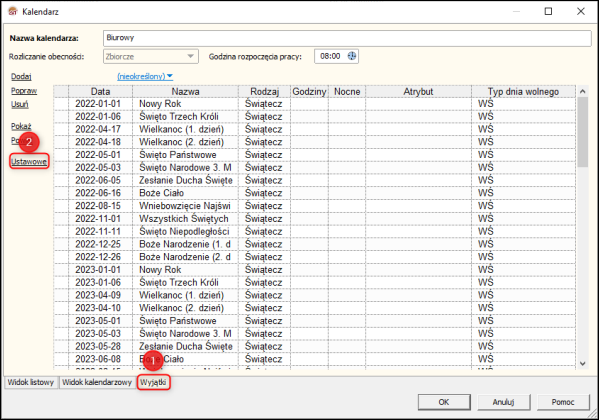Confirm with the OK button
599x420 pixels.
[x=444, y=402]
